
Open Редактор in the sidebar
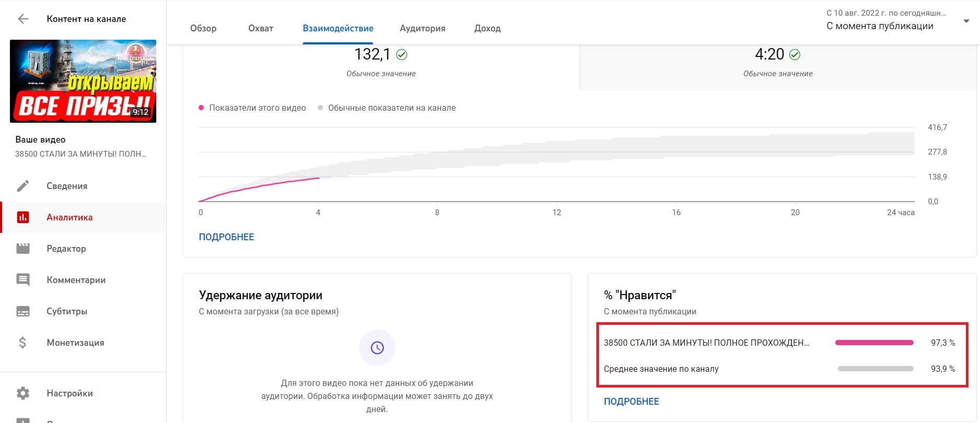coord(83,249)
